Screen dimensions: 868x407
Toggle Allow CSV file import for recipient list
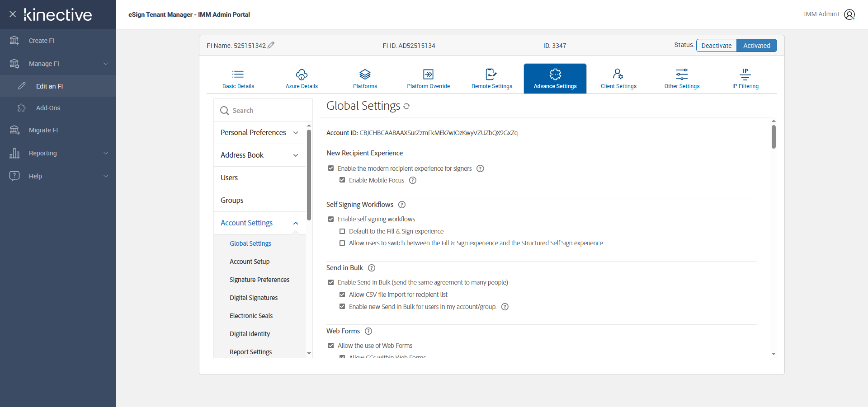(342, 295)
